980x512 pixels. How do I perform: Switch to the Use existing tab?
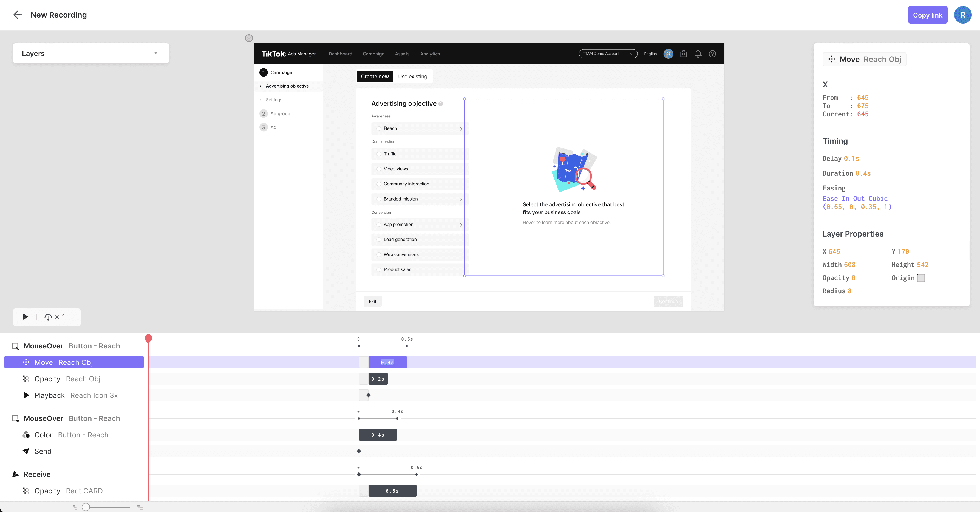click(412, 76)
